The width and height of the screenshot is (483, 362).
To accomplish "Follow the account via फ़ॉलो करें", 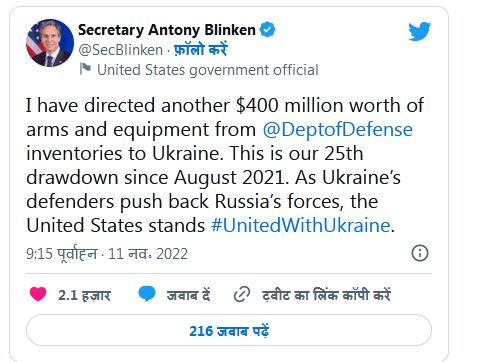I will (x=200, y=50).
